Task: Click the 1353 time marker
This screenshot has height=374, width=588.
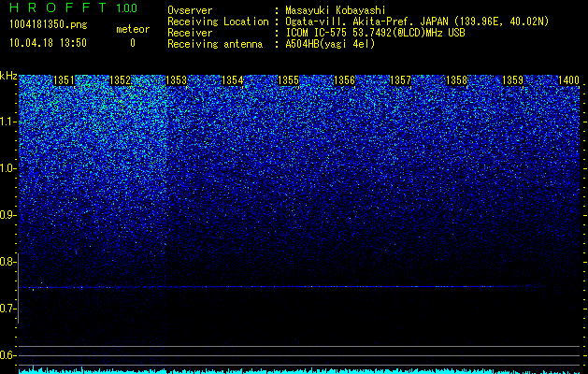Action: point(176,80)
